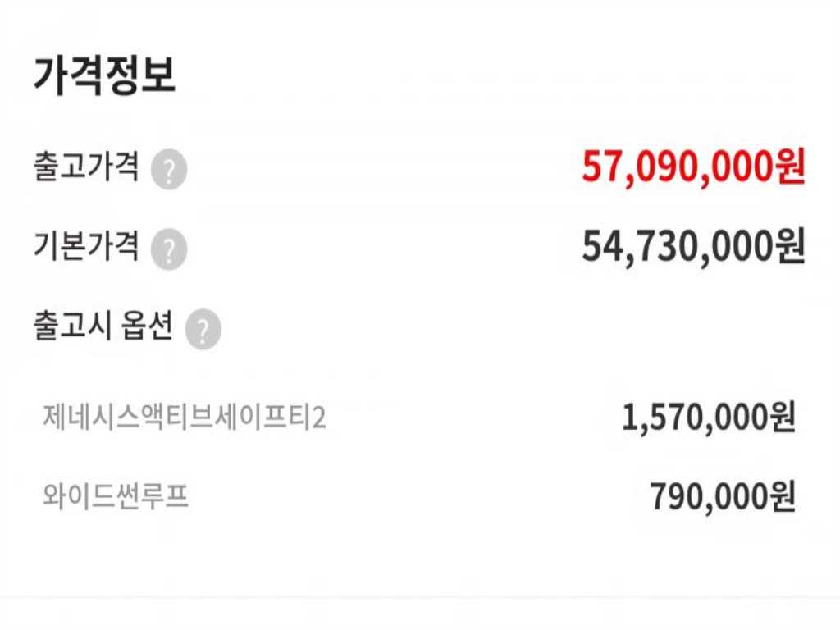Select the trailing 2 in 제네시스액티브세이프티2

(x=319, y=418)
